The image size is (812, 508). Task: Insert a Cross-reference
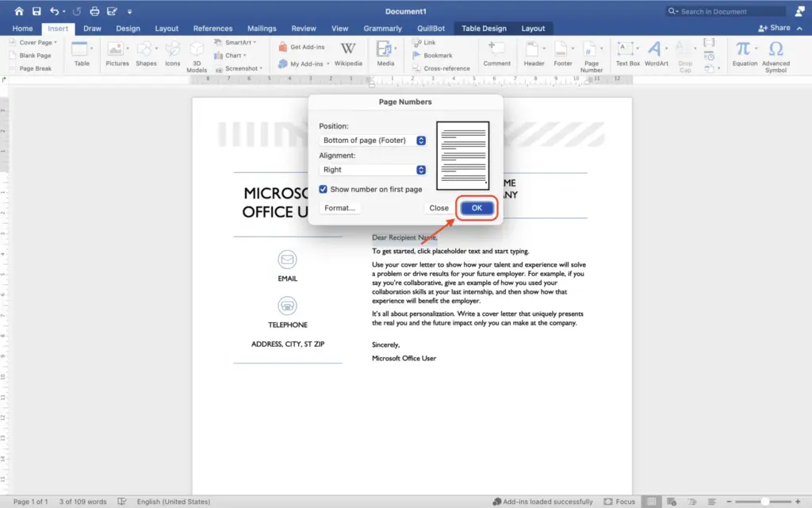pyautogui.click(x=441, y=68)
